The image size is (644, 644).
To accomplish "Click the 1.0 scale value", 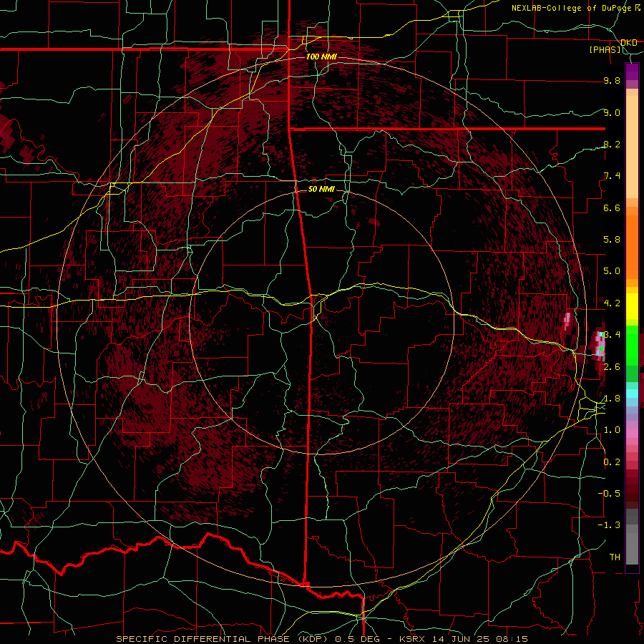I will click(612, 430).
